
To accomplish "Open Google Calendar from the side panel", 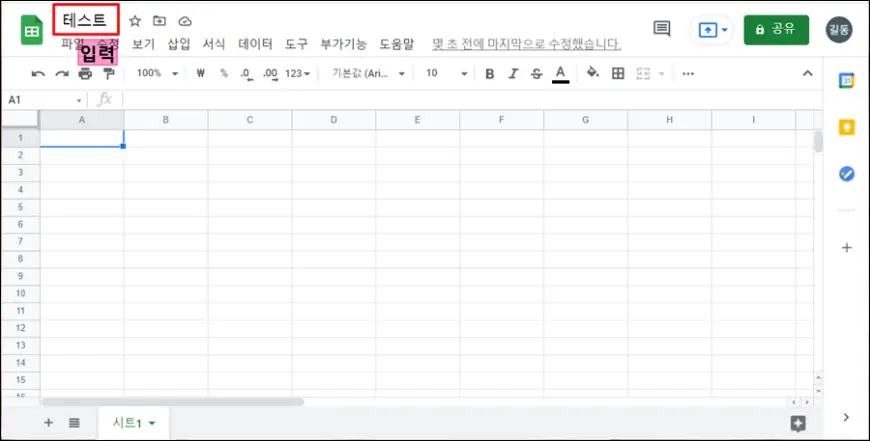I will 846,81.
